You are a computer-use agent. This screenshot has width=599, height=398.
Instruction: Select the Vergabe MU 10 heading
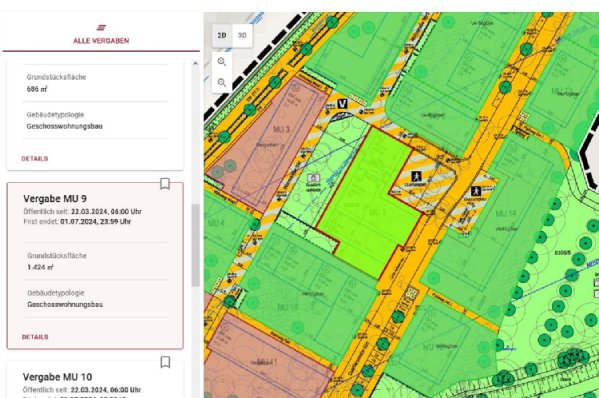point(57,377)
